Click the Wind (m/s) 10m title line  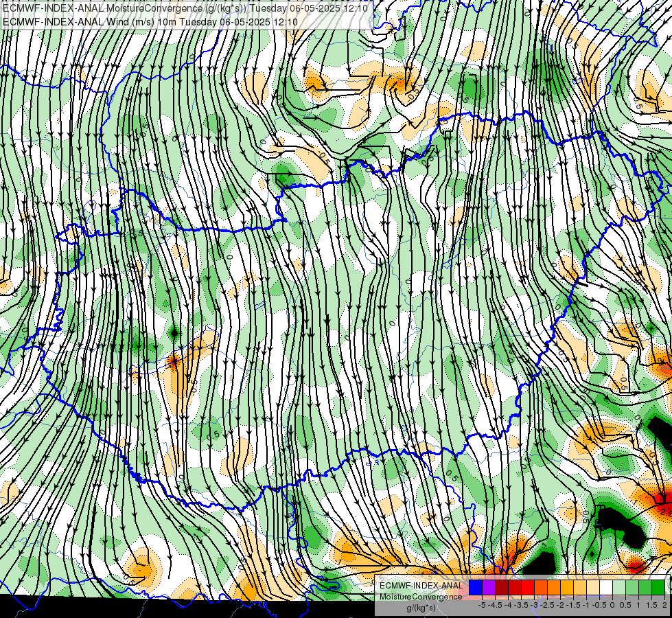point(150,22)
